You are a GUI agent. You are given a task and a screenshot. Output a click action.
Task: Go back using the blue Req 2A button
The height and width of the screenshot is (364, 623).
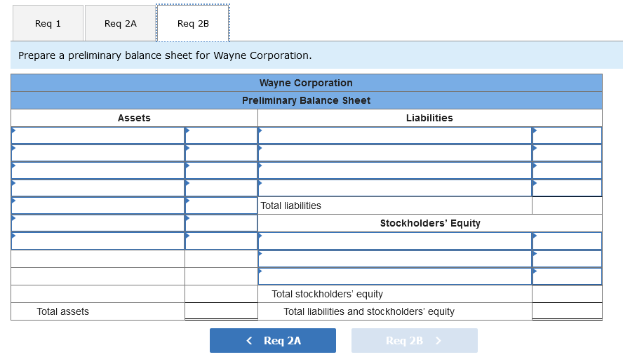click(x=273, y=341)
